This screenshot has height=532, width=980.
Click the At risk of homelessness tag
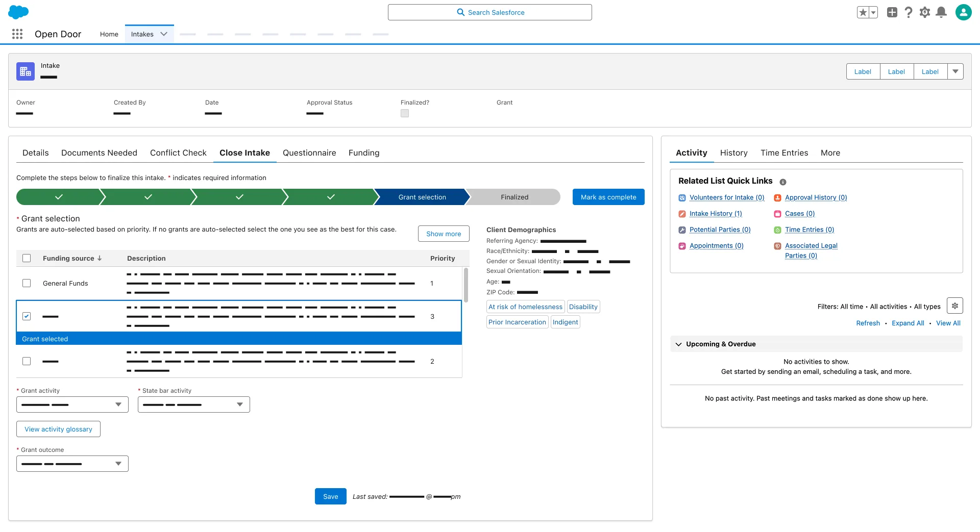click(x=526, y=307)
